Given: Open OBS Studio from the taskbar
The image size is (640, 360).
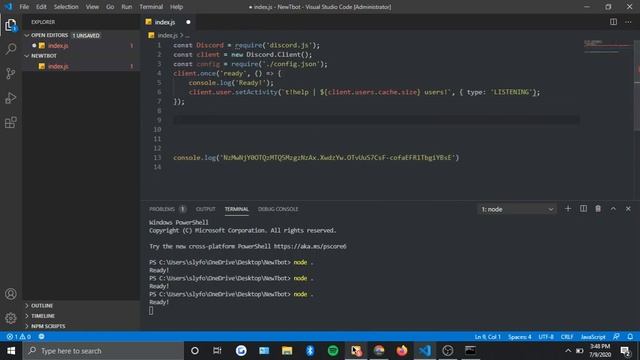Looking at the screenshot, I should tap(448, 351).
